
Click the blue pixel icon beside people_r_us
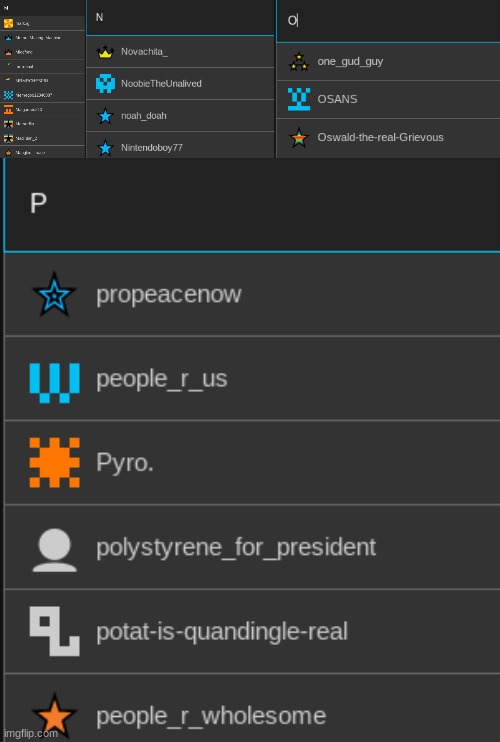54,383
